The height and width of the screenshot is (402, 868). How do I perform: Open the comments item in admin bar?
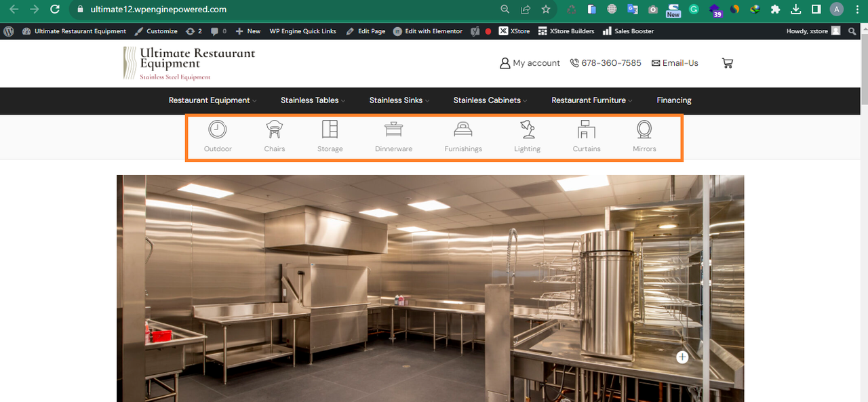tap(218, 31)
